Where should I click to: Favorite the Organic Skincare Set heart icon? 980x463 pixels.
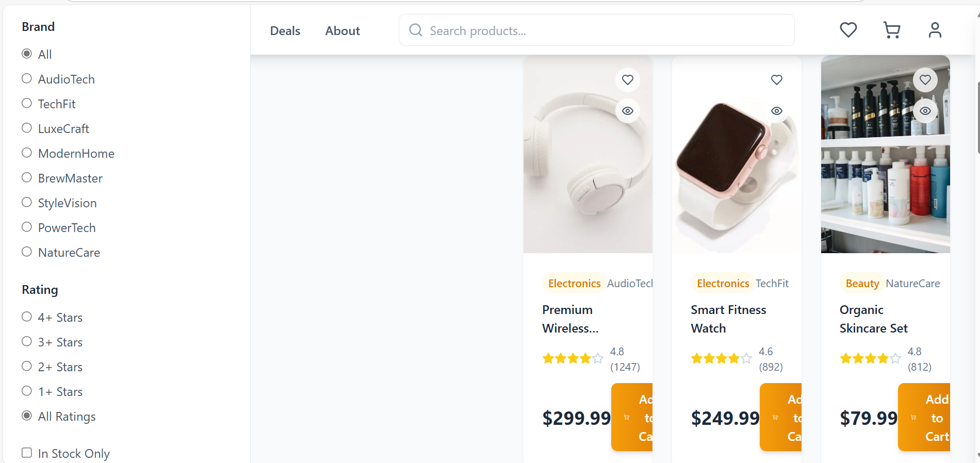click(925, 80)
